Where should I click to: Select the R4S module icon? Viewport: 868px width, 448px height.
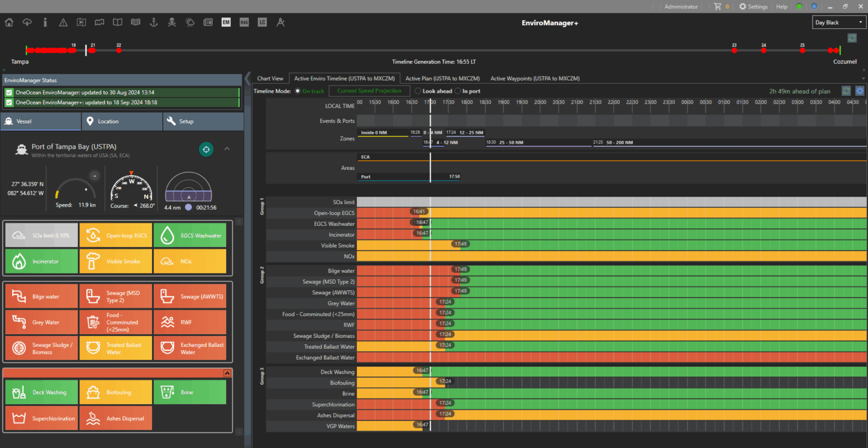(x=244, y=22)
